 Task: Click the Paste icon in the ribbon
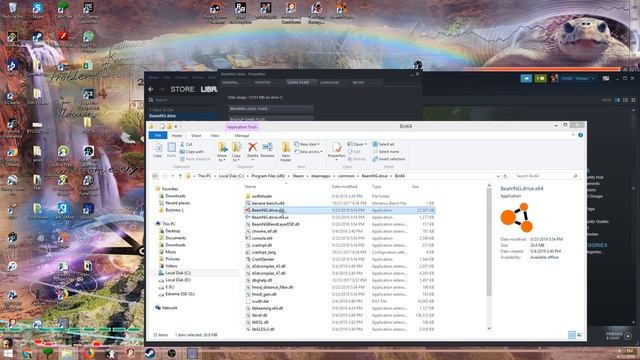tap(171, 148)
